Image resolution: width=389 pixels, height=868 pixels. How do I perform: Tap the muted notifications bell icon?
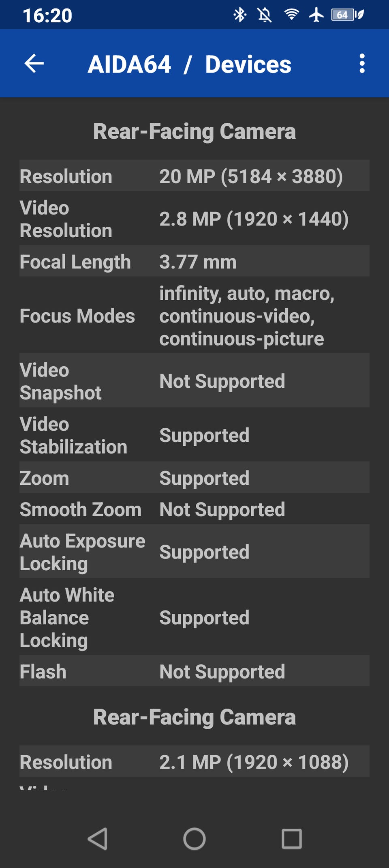coord(265,15)
